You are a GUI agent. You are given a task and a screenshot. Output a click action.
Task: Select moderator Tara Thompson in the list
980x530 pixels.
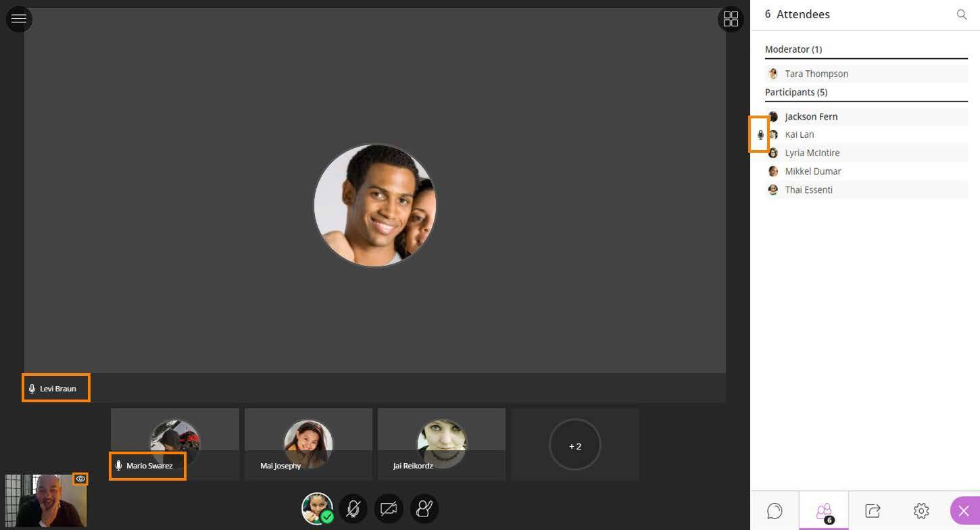(816, 74)
